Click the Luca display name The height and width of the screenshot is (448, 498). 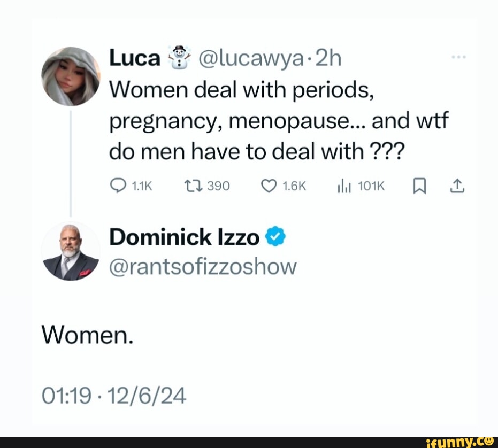[x=135, y=58]
